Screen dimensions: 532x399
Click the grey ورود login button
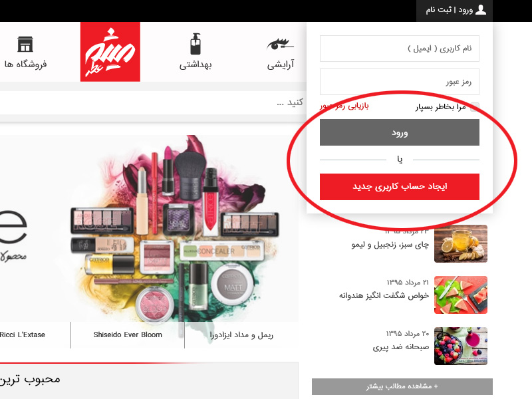[x=400, y=132]
